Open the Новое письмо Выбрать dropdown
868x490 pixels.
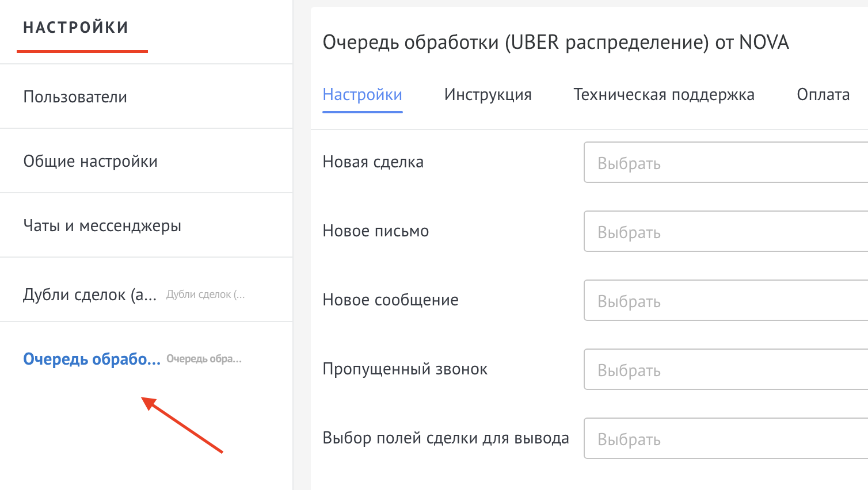tap(725, 232)
